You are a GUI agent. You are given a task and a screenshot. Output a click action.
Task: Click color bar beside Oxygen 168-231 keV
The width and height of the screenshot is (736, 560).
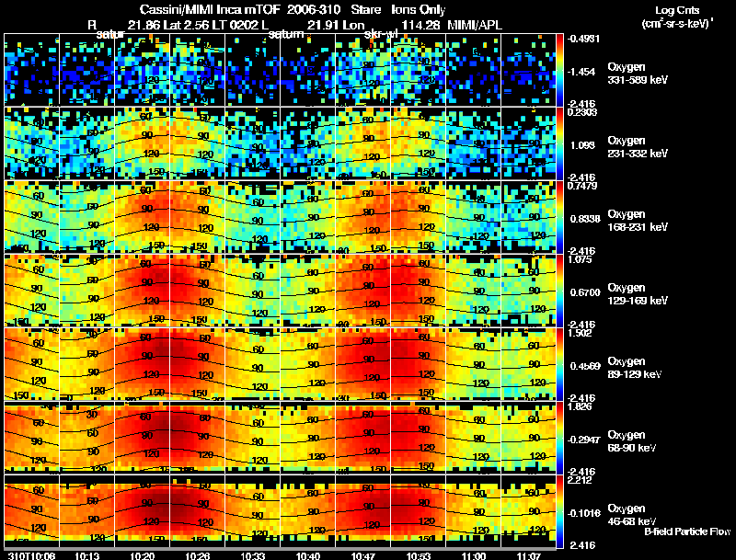point(559,217)
